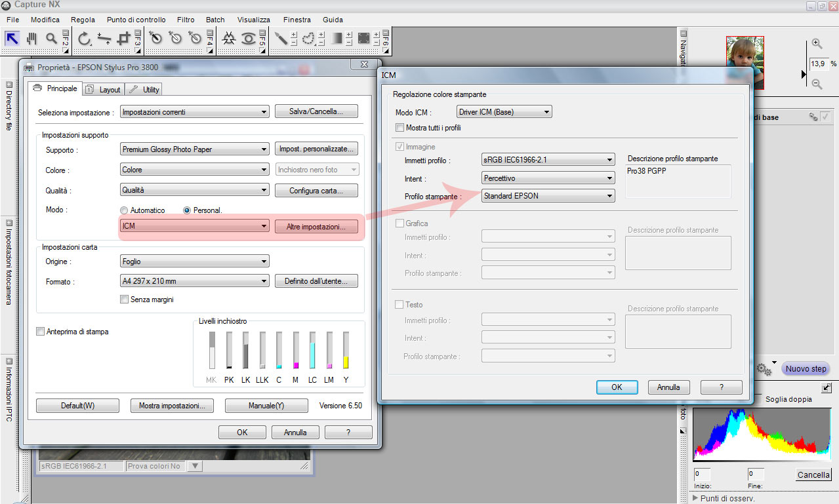Toggle the Grafica checkbox in ICM dialog
The width and height of the screenshot is (839, 504).
pyautogui.click(x=399, y=223)
